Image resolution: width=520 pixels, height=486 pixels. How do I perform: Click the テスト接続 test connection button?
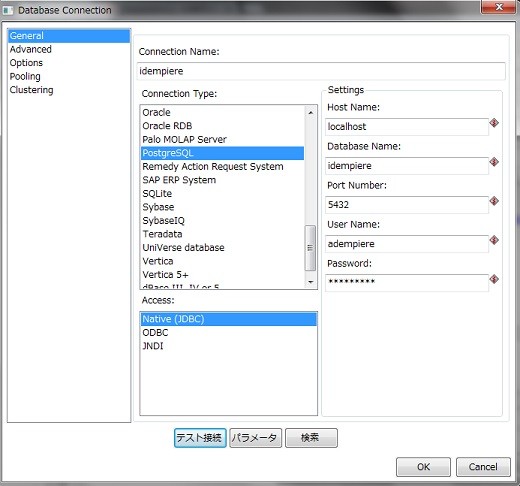200,438
